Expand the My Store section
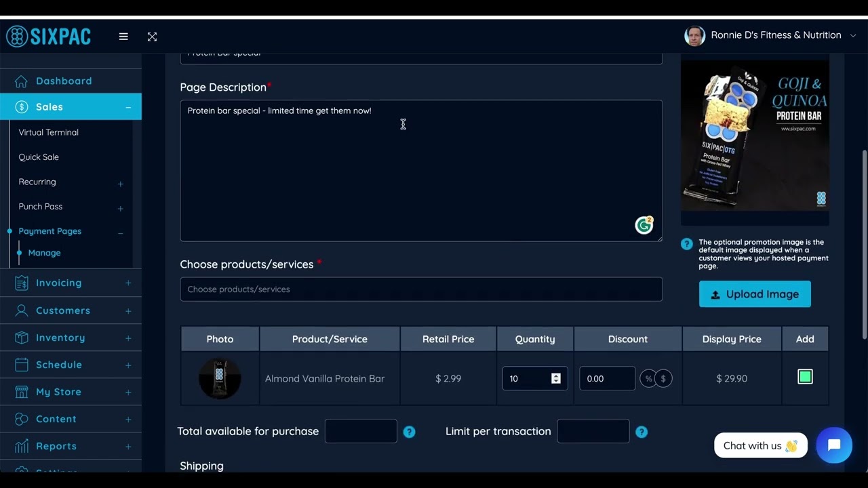This screenshot has width=868, height=488. point(128,392)
